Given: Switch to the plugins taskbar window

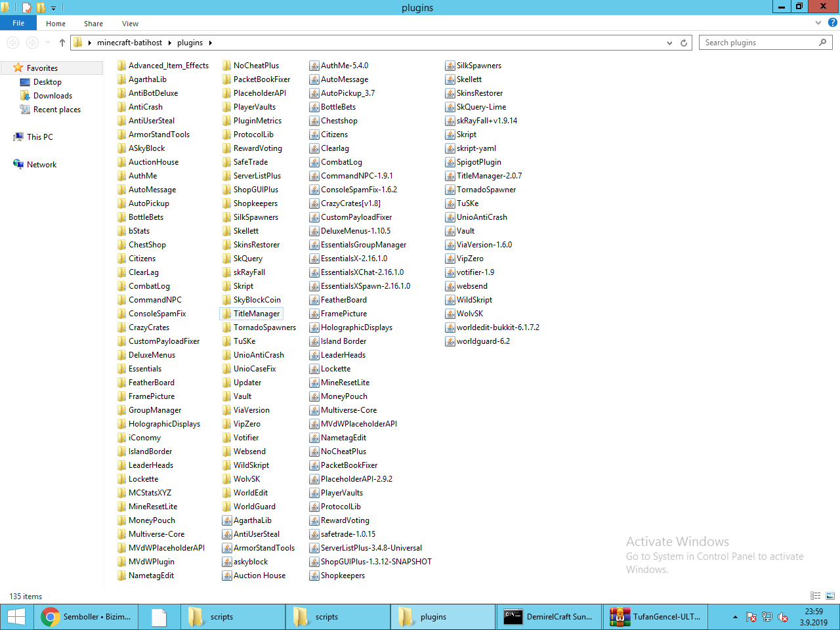Looking at the screenshot, I should [443, 617].
